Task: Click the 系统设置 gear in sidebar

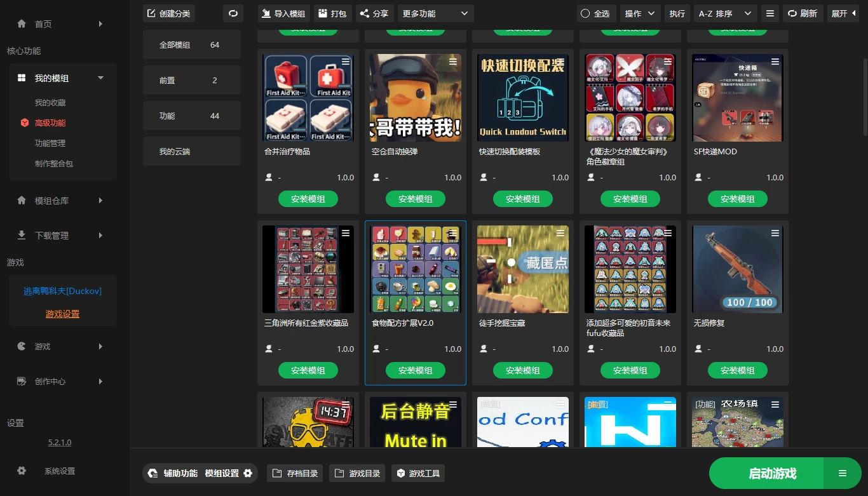Action: click(x=22, y=471)
